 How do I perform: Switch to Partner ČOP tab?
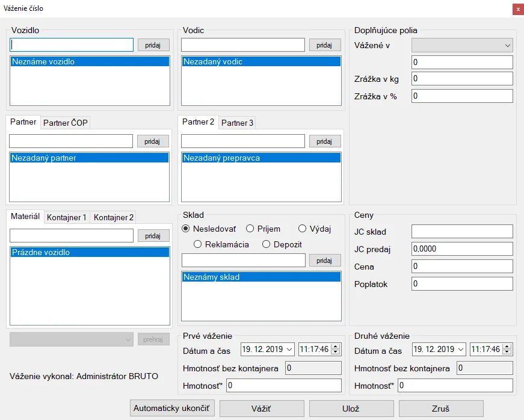tap(66, 123)
